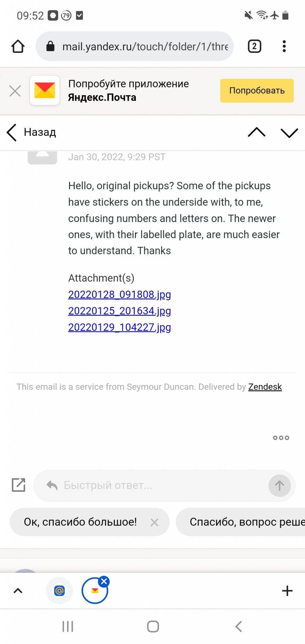Send quick reply with arrow button
This screenshot has height=644, width=305.
point(279,486)
